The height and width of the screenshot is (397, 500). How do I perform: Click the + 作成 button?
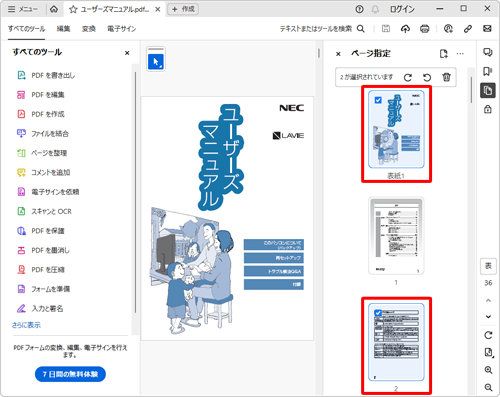click(183, 9)
